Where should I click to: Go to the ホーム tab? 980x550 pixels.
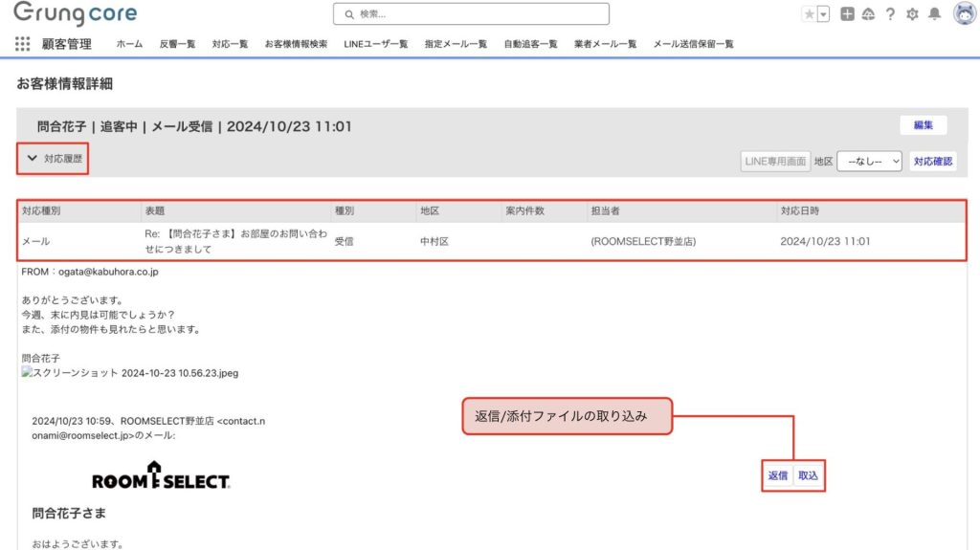click(129, 44)
